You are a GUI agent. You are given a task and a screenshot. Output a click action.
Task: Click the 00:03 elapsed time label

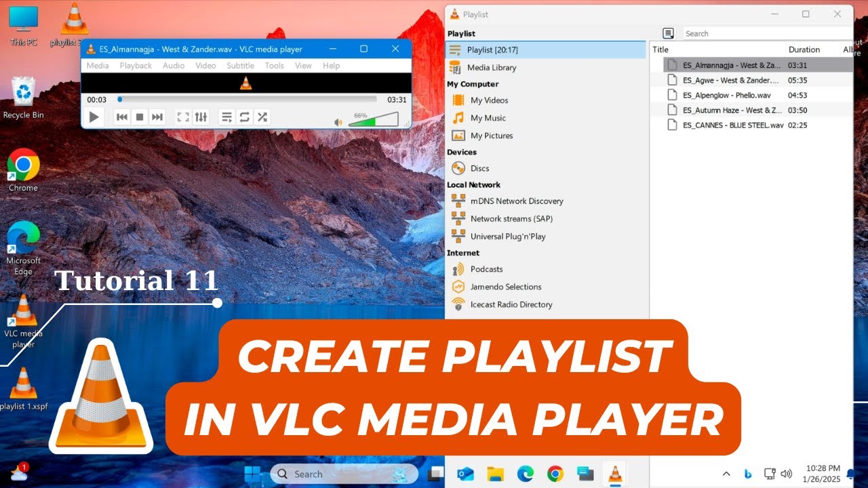click(x=96, y=100)
